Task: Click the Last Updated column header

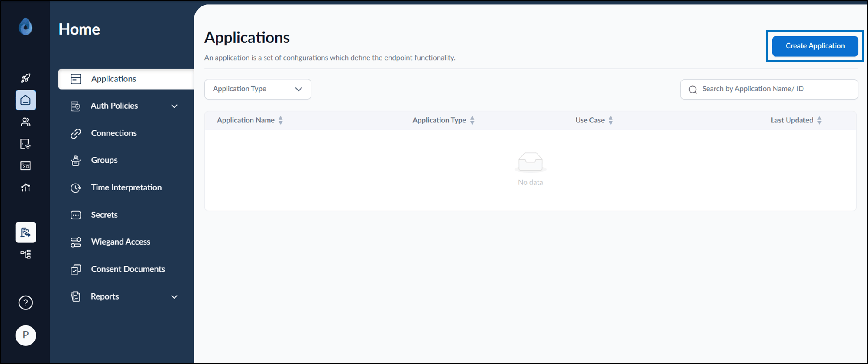Action: (x=792, y=120)
